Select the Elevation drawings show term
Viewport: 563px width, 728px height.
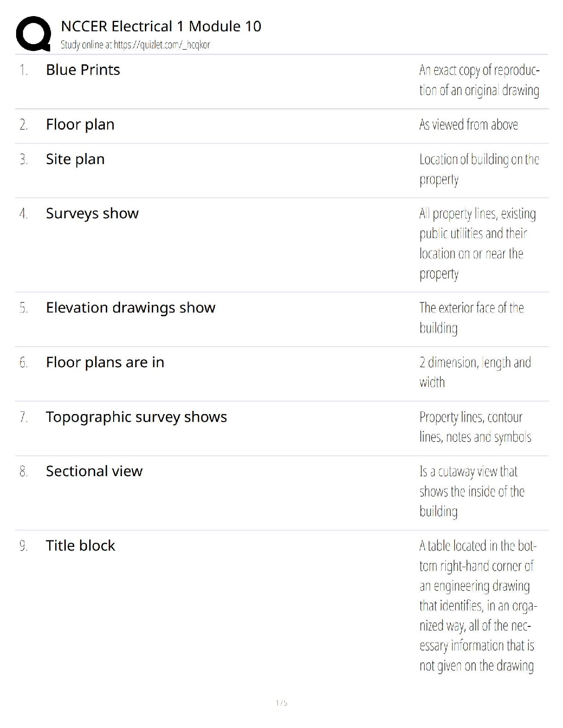pyautogui.click(x=130, y=307)
